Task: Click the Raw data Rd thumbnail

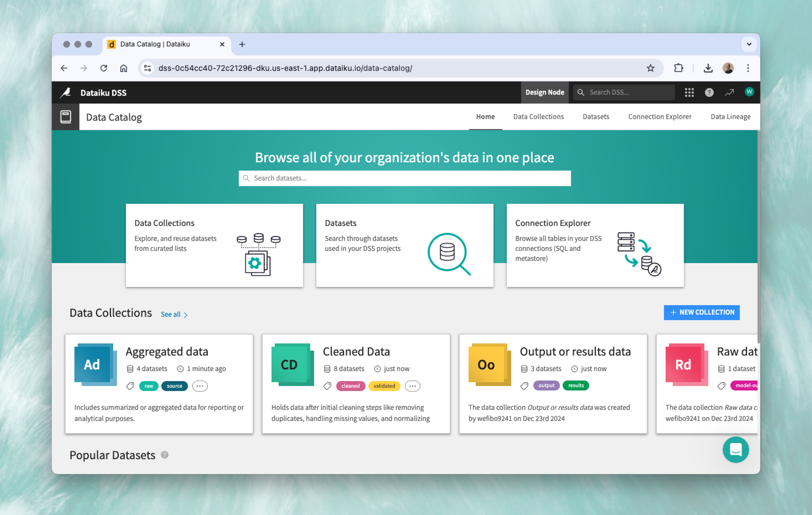Action: 687,365
